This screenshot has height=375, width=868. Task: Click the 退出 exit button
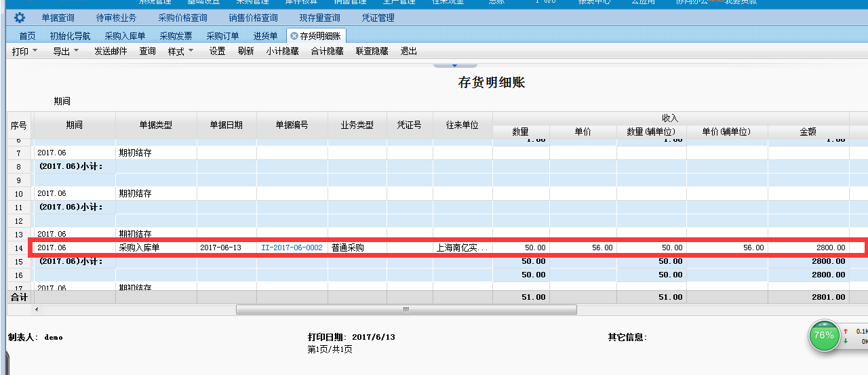[409, 52]
